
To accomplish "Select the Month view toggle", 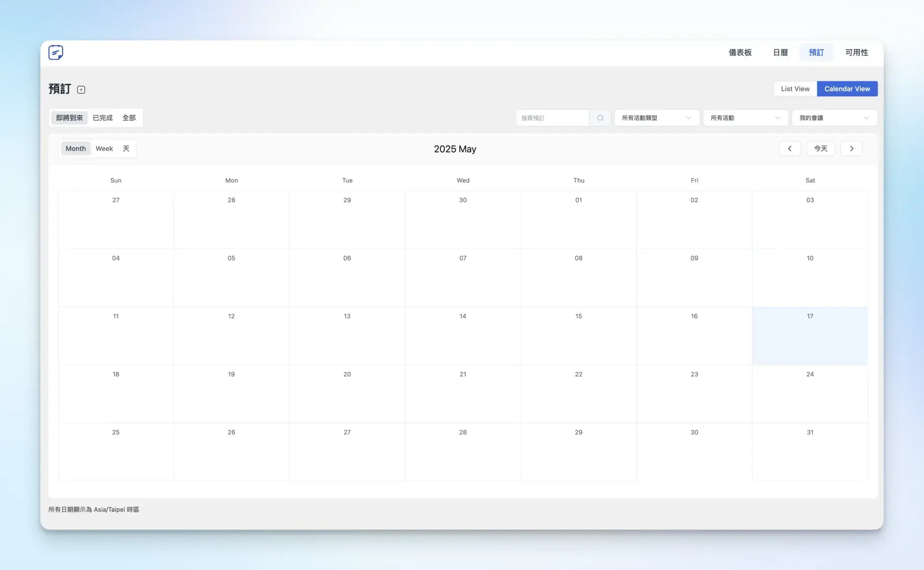I will pyautogui.click(x=76, y=148).
